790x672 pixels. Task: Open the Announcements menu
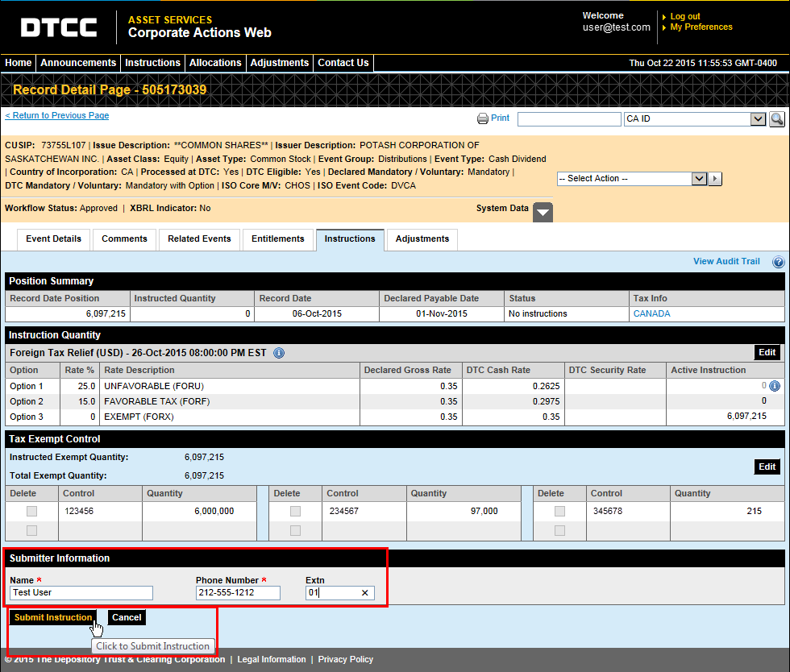pos(77,62)
